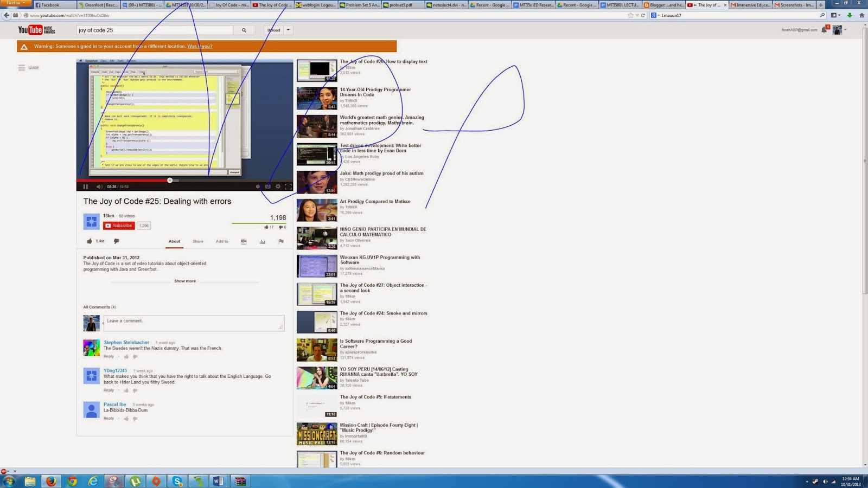The image size is (868, 488).
Task: Open 'Art Prodigy Compared to Matisse' thumbnail
Action: pyautogui.click(x=317, y=210)
